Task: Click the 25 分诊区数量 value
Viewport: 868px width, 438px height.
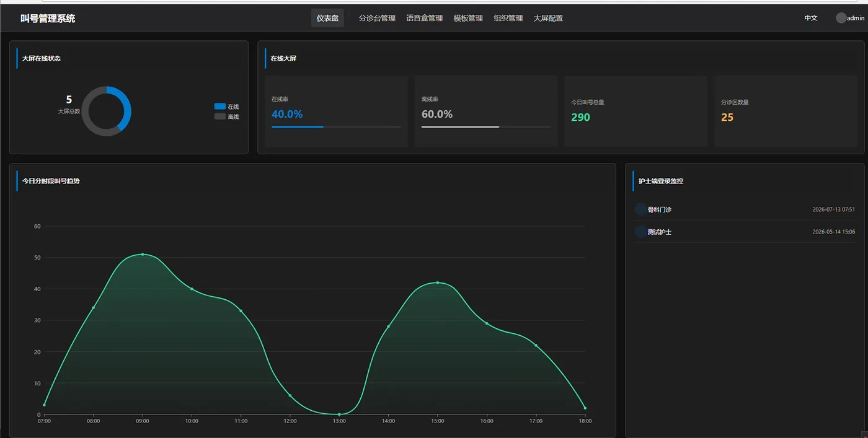Action: pyautogui.click(x=727, y=117)
